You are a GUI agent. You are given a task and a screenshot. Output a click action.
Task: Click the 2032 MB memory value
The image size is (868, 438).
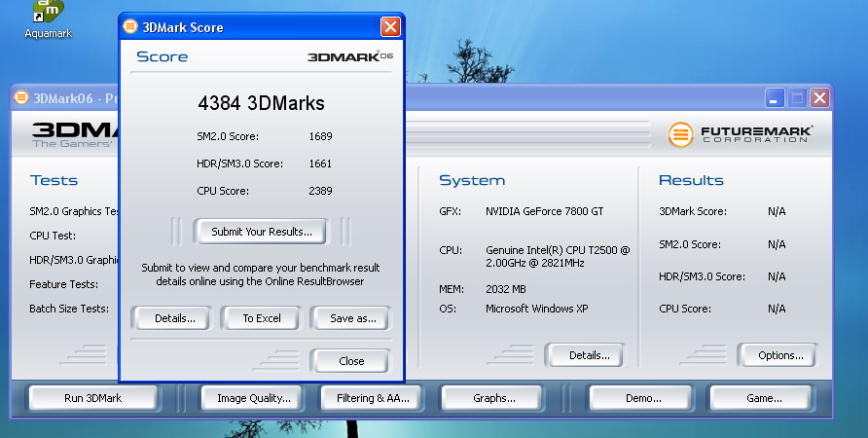[x=505, y=289]
